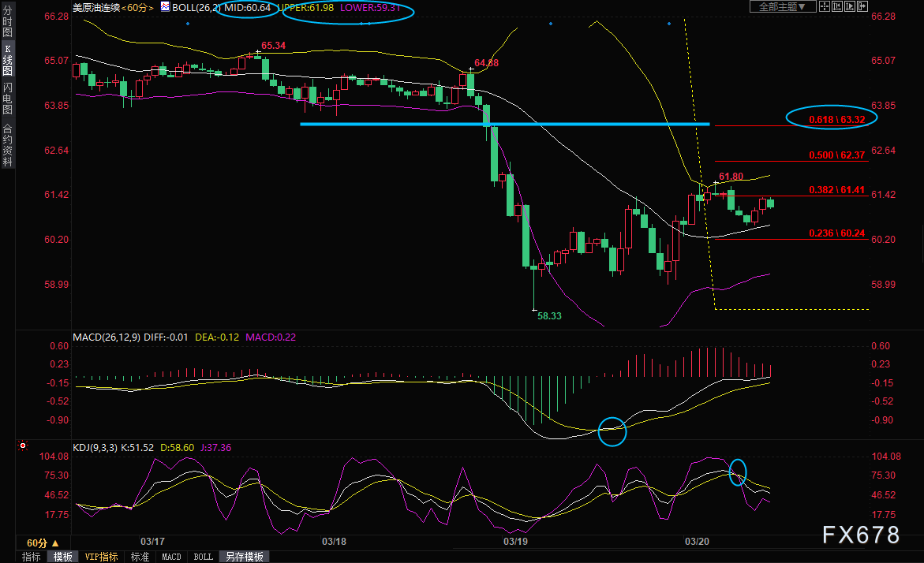Click the KDJ(9,3,3) indicator label
The height and width of the screenshot is (563, 924).
click(x=95, y=448)
